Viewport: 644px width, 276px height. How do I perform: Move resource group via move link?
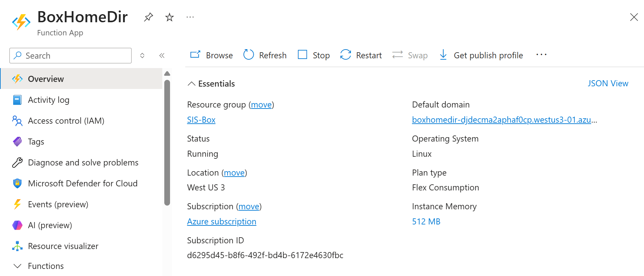click(x=261, y=105)
